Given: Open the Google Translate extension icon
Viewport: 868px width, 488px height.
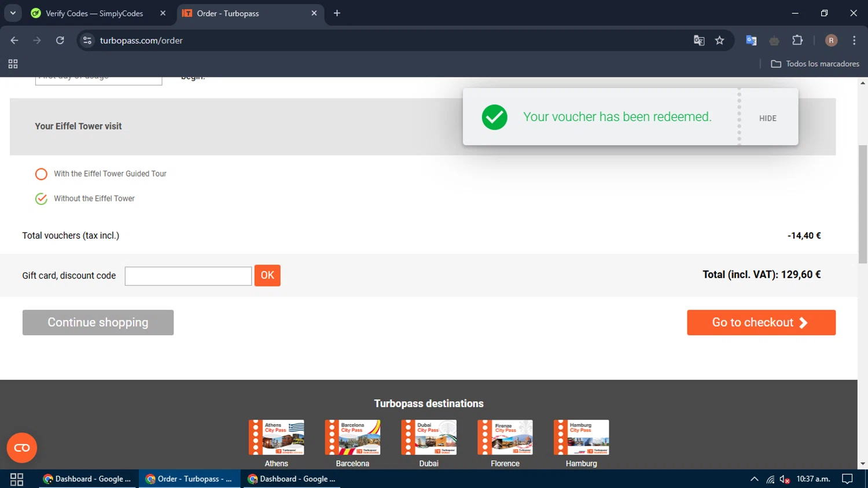Looking at the screenshot, I should pos(751,41).
